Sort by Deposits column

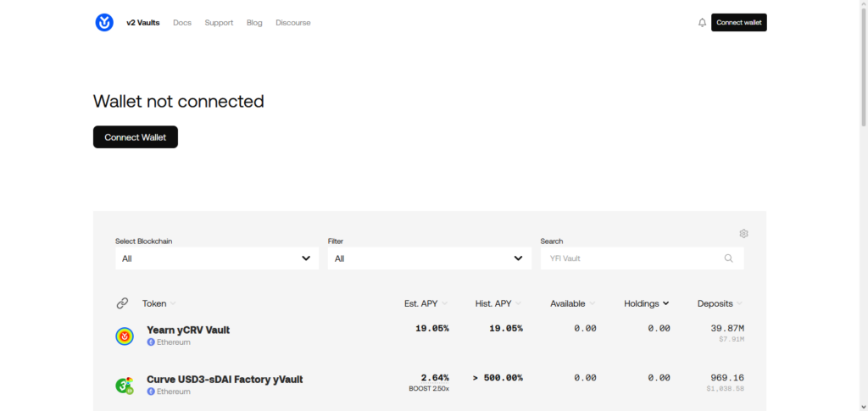click(x=720, y=303)
